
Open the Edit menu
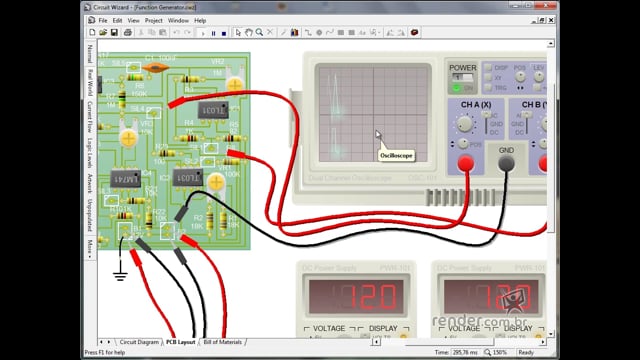[x=118, y=20]
